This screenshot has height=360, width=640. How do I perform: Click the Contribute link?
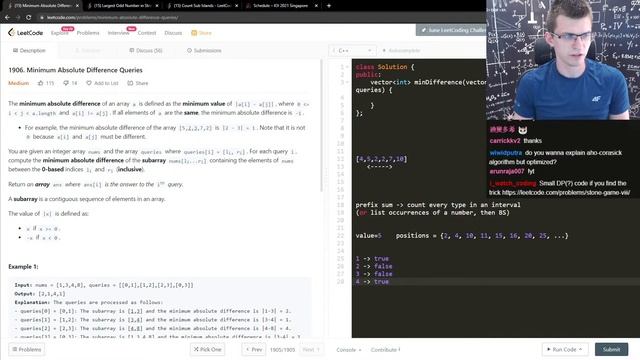[385, 350]
